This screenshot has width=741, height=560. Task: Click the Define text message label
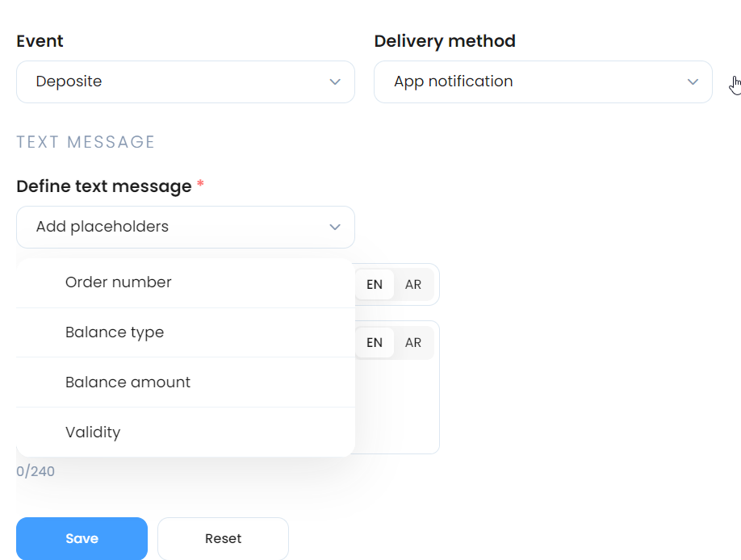[104, 186]
